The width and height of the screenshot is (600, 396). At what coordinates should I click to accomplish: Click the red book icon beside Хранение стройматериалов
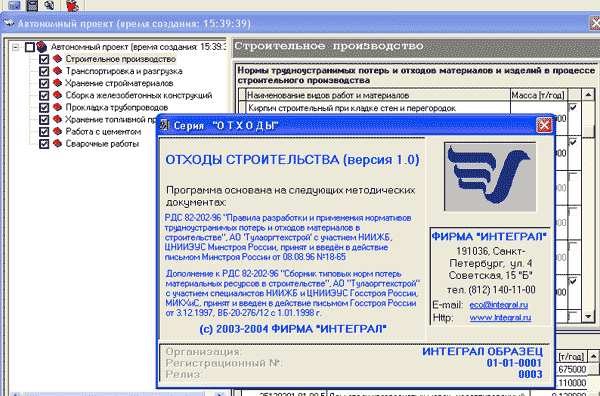(57, 83)
